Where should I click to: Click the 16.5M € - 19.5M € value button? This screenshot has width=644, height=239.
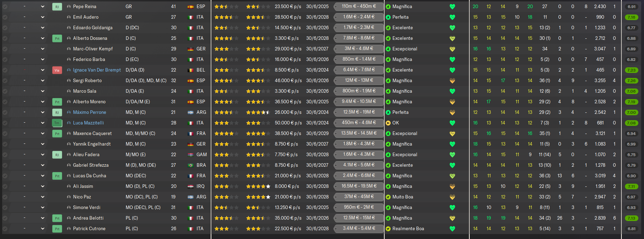click(x=359, y=186)
